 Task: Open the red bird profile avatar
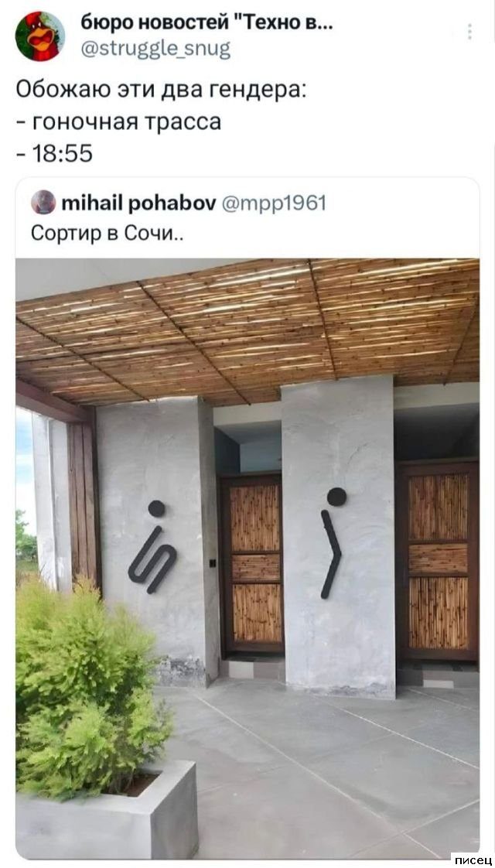click(39, 36)
